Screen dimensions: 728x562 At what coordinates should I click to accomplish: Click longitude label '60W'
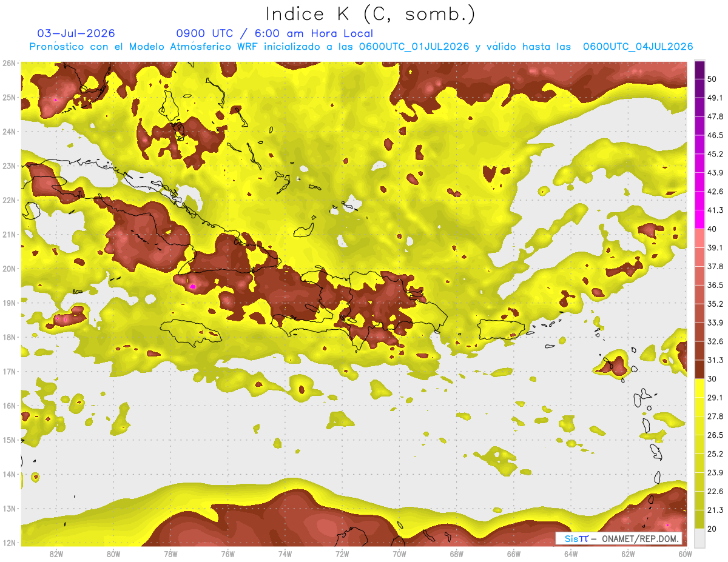click(685, 554)
